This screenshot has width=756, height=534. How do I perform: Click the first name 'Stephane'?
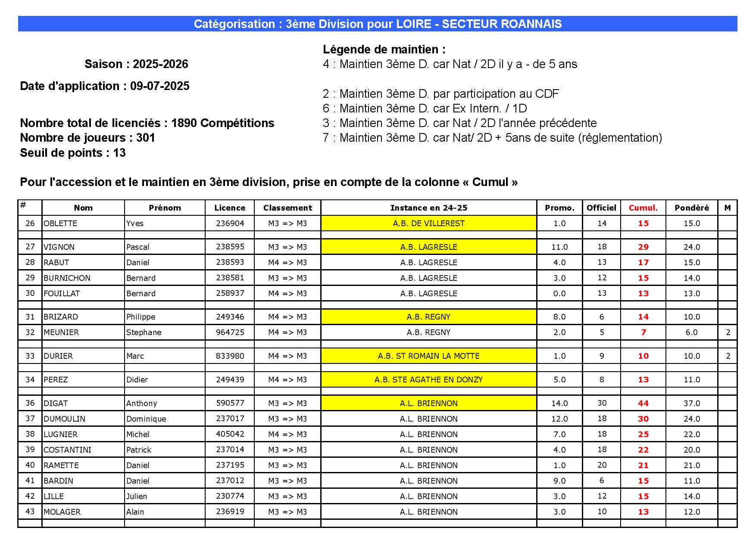pyautogui.click(x=144, y=332)
